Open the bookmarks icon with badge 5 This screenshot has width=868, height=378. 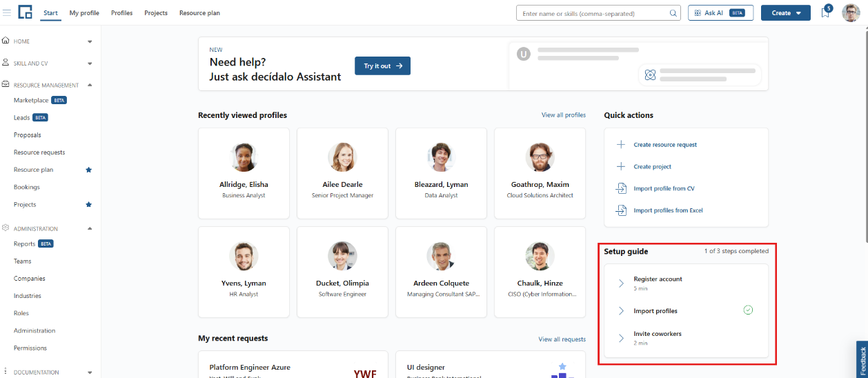(825, 12)
